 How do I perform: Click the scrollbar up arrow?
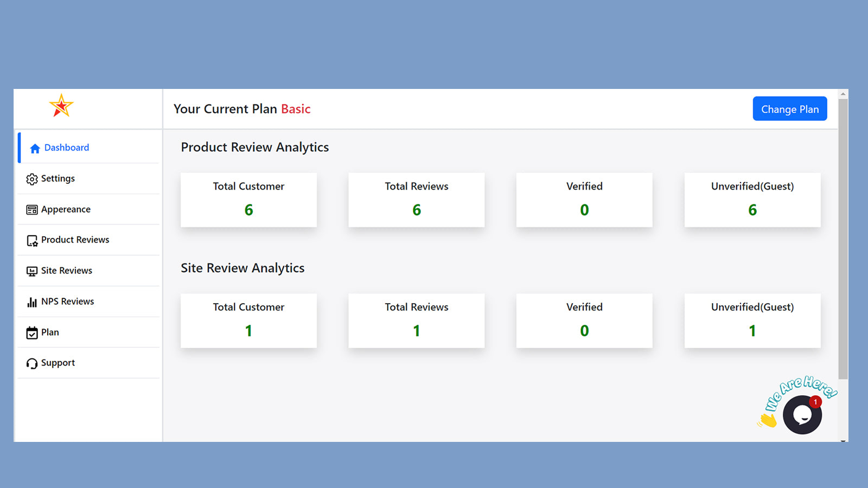point(843,94)
